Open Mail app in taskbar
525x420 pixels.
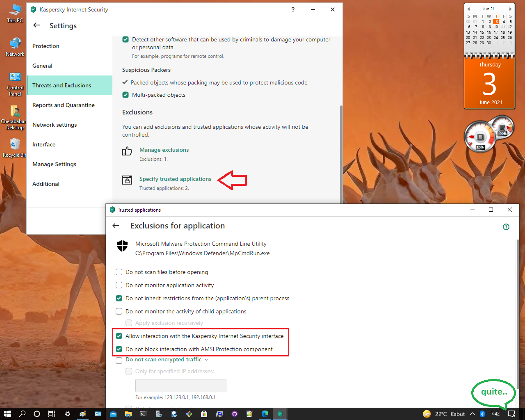tap(113, 414)
